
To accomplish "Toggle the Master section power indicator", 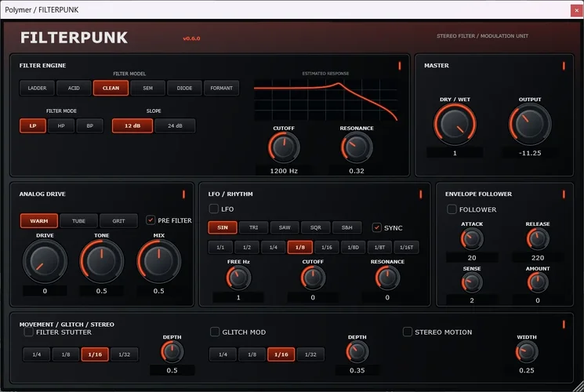I will point(564,66).
